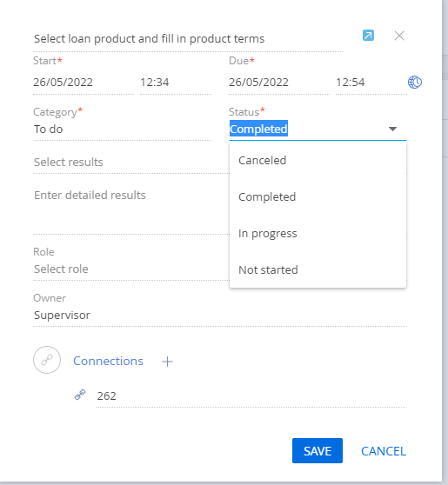Open the Select role field
Viewport: 448px width, 485px height.
pyautogui.click(x=131, y=269)
